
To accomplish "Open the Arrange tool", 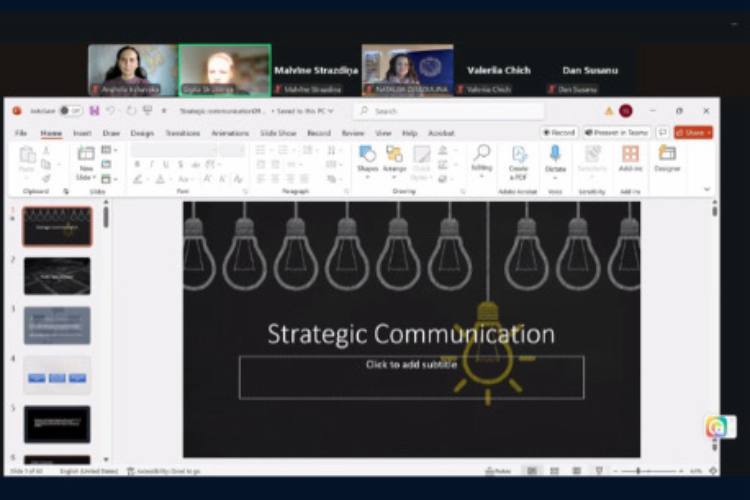I will (394, 157).
